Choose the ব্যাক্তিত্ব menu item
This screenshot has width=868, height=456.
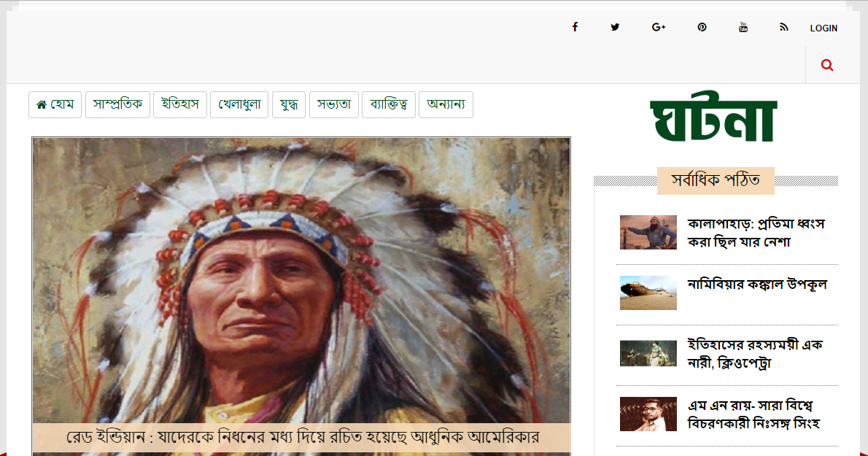click(x=389, y=104)
